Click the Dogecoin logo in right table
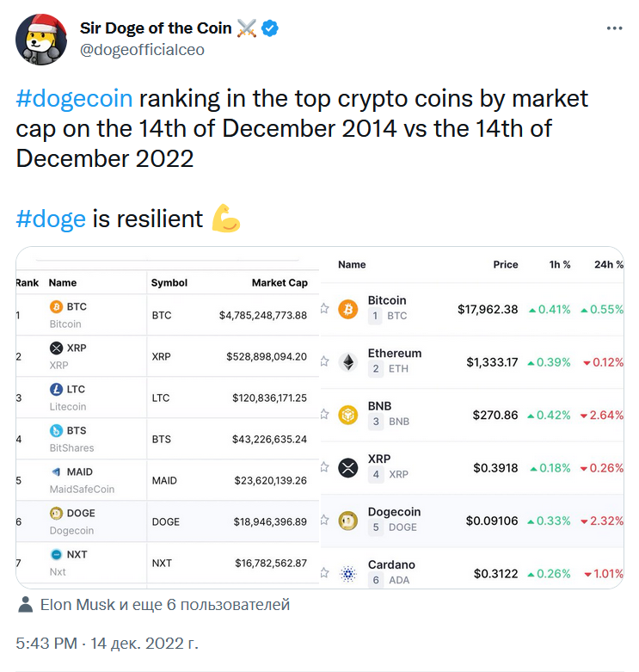The height and width of the screenshot is (672, 639). (348, 521)
